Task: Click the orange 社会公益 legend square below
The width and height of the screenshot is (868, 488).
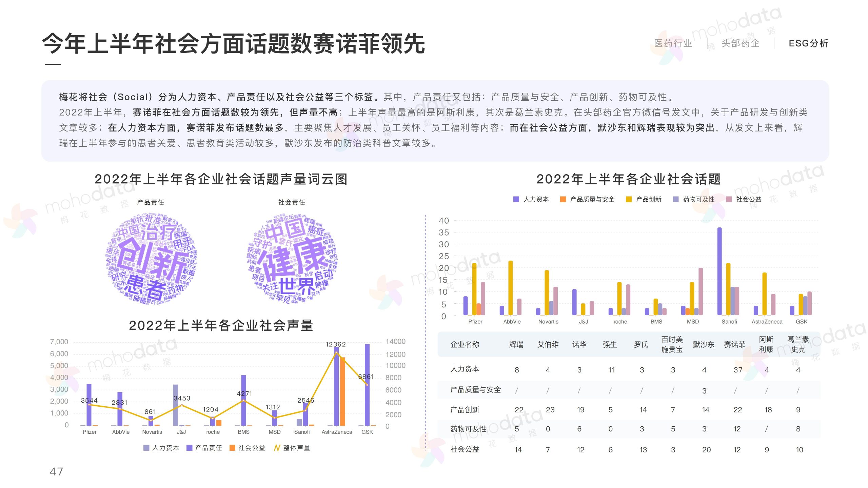Action: (x=232, y=448)
